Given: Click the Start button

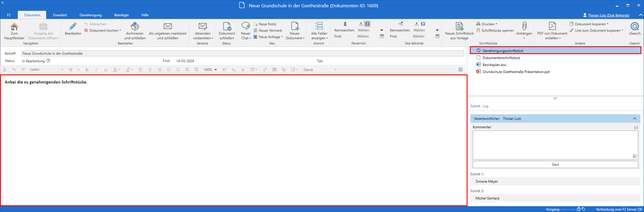Looking at the screenshot, I should [x=555, y=165].
